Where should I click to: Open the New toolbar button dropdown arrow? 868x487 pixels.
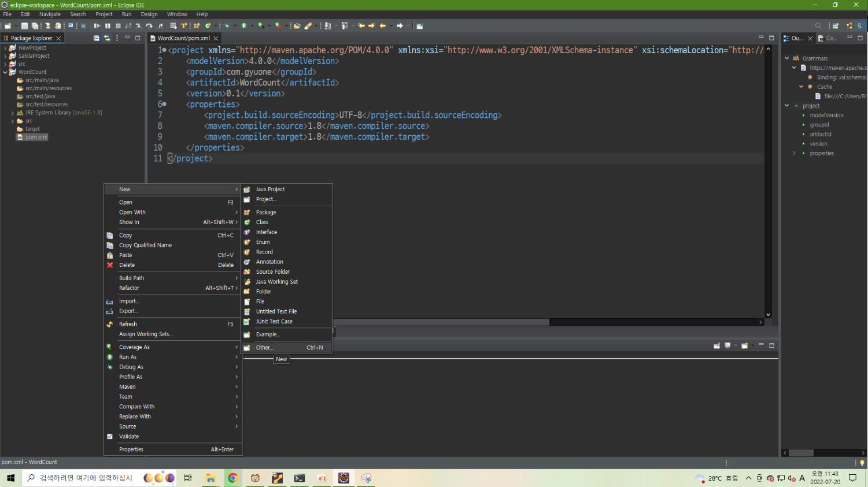pos(16,26)
